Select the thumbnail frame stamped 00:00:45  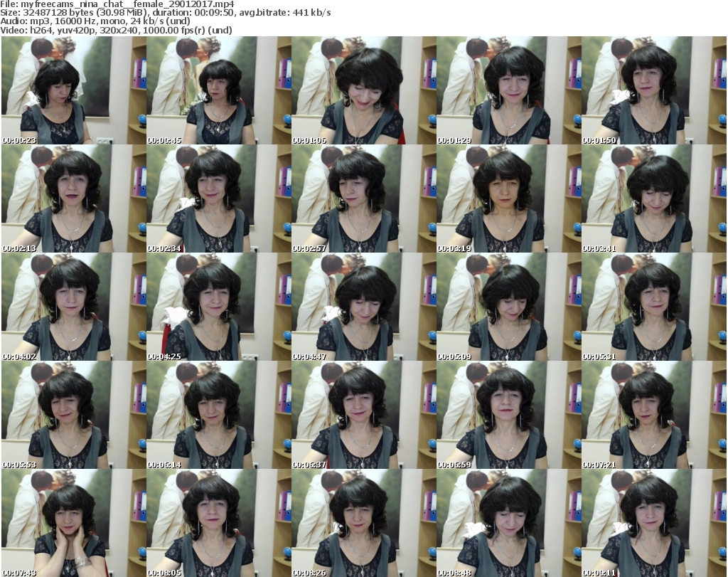[x=219, y=90]
